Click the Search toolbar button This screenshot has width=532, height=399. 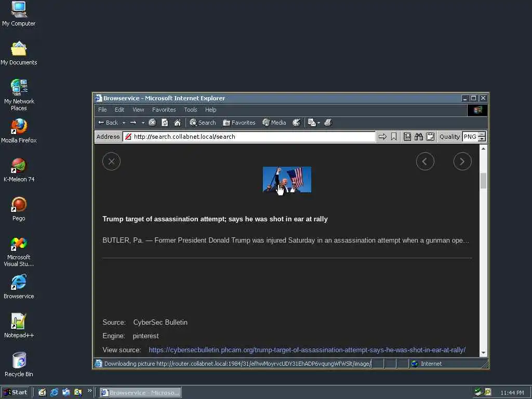[x=203, y=123]
